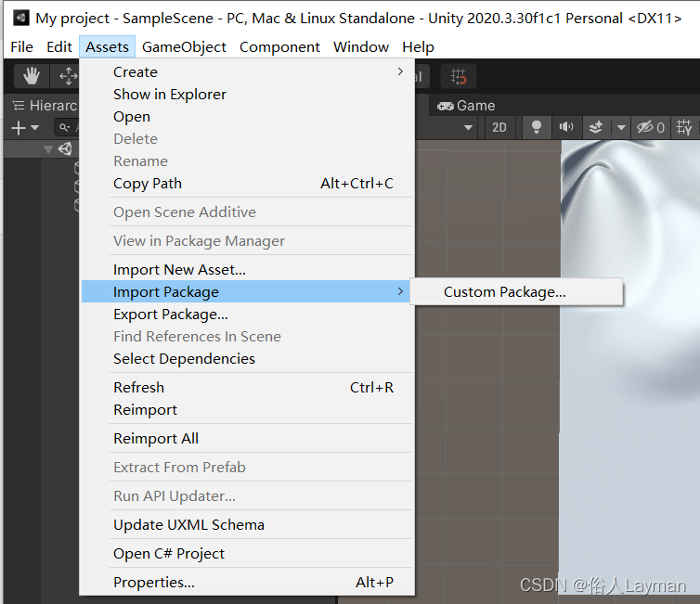Choose Properties... menu entry
The width and height of the screenshot is (700, 604).
(245, 582)
